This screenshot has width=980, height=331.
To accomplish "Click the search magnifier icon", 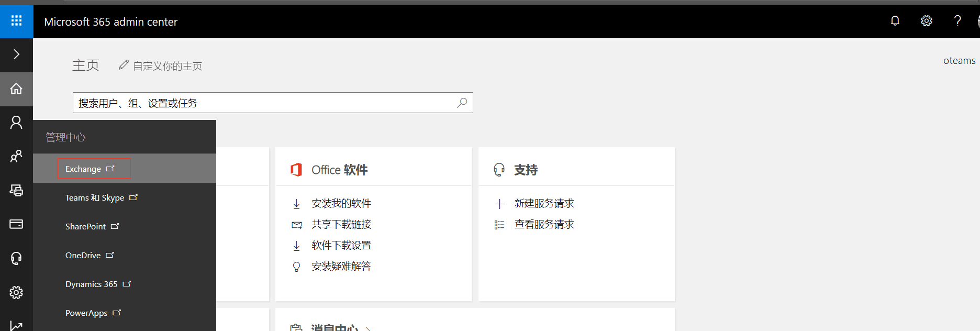I will tap(462, 103).
